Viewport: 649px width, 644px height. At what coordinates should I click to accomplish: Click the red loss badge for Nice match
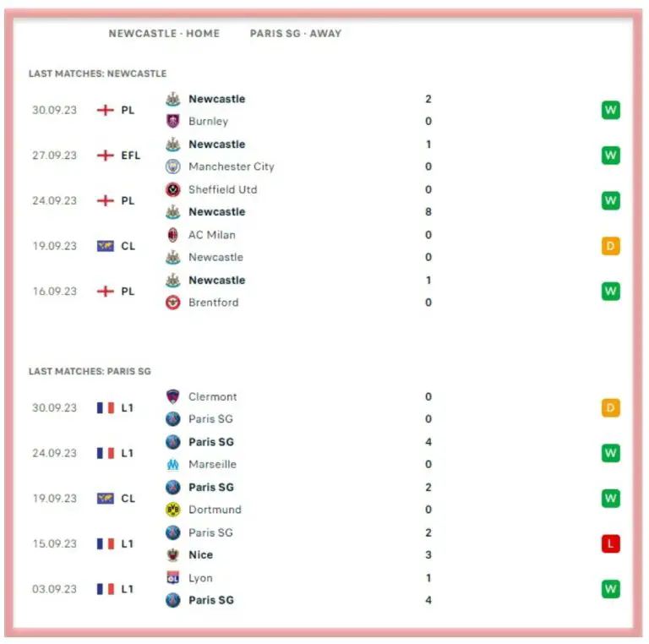[x=610, y=543]
